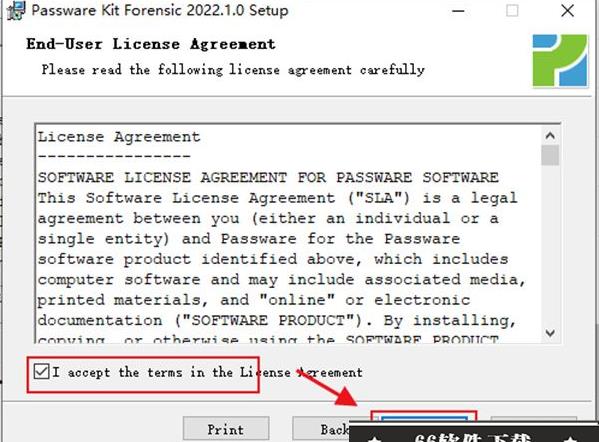
Task: Click the disabled maximize window icon
Action: pyautogui.click(x=512, y=11)
